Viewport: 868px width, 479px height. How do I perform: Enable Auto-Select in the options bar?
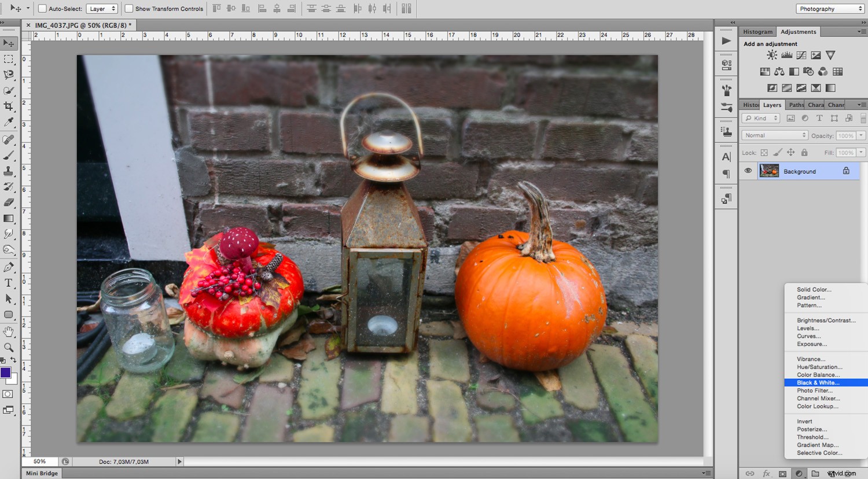pyautogui.click(x=41, y=8)
